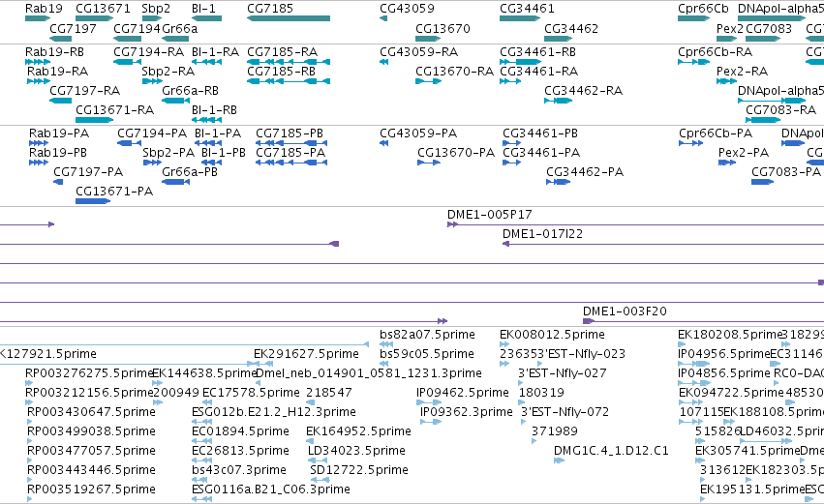Screen dimensions: 824x504
Task: Select the CG34462 gene glyph
Action: [x=558, y=39]
